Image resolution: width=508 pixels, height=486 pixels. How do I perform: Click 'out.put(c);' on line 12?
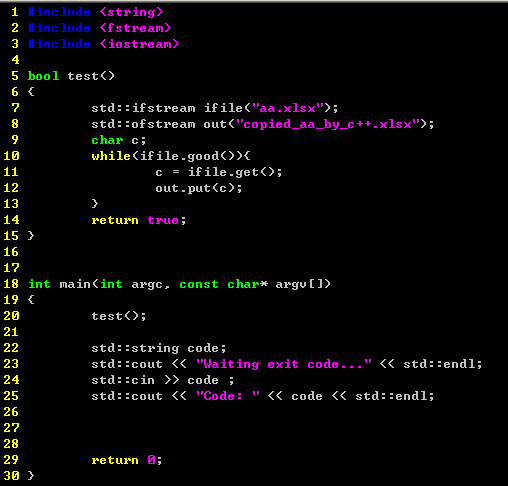click(199, 188)
